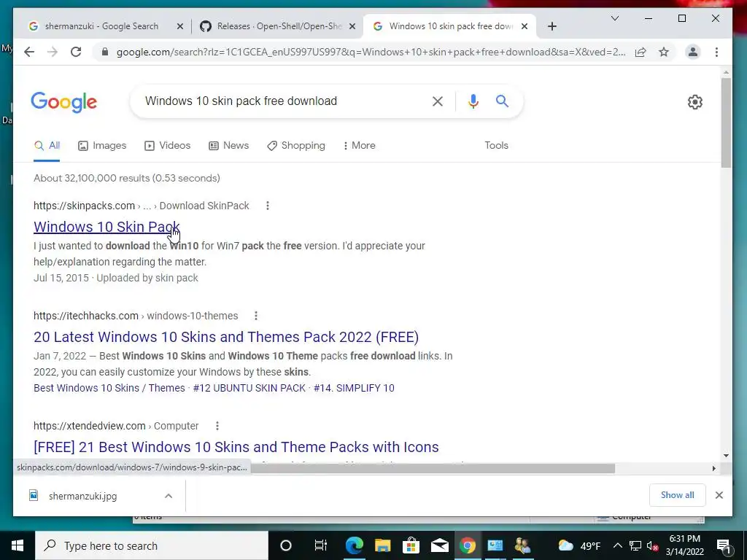The width and height of the screenshot is (747, 560).
Task: Click the Chrome taskbar icon
Action: pos(468,545)
